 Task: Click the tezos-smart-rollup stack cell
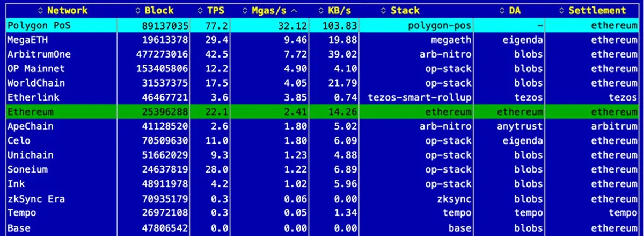tap(420, 97)
